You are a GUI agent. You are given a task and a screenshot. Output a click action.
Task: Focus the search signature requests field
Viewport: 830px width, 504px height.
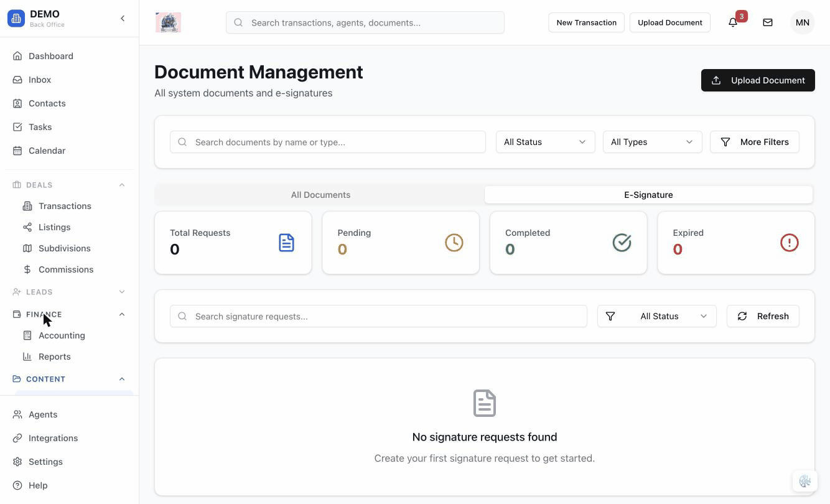[378, 316]
